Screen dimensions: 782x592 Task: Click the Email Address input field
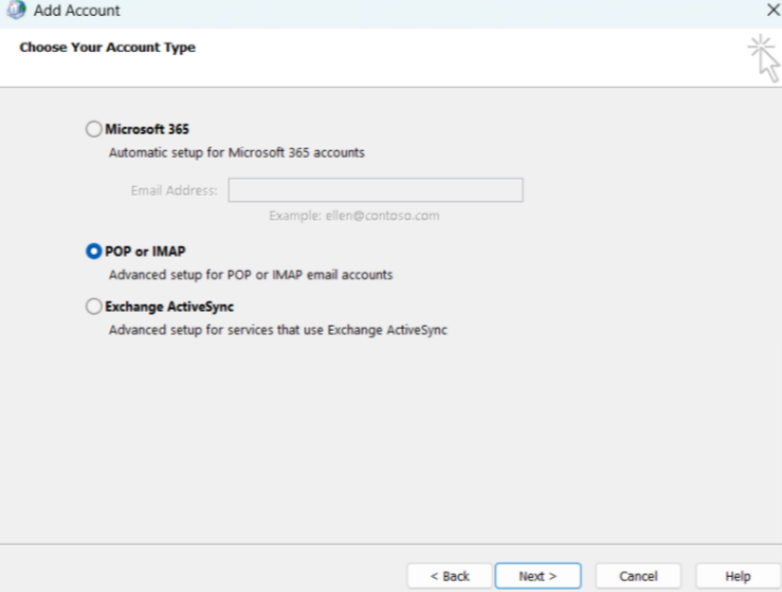click(x=376, y=190)
